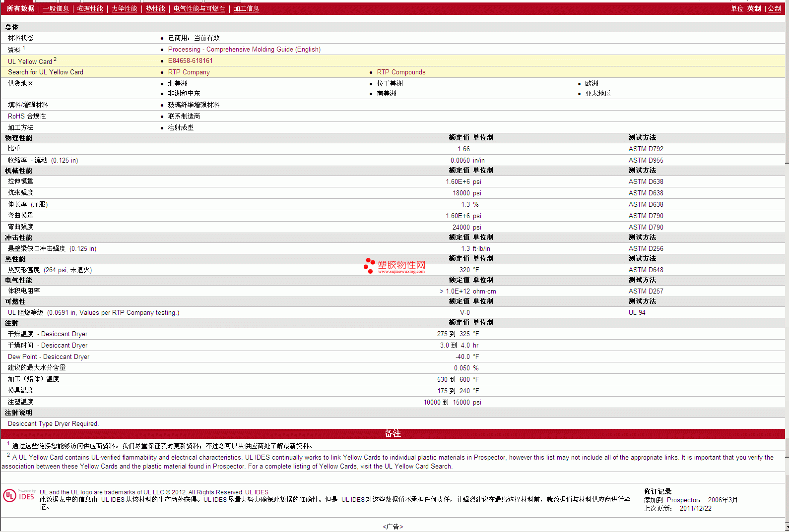Click the V-0 flammability rating value
This screenshot has width=789, height=532.
pyautogui.click(x=464, y=312)
